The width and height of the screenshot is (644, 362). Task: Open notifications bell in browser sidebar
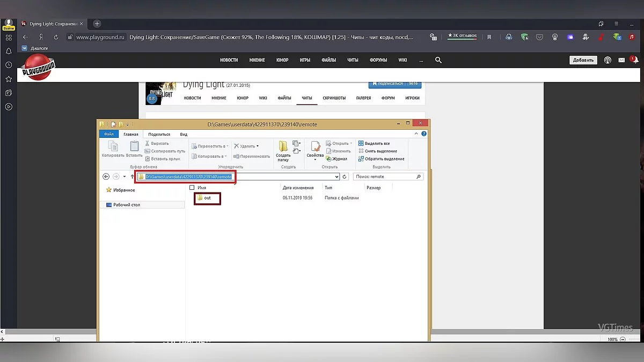9,51
